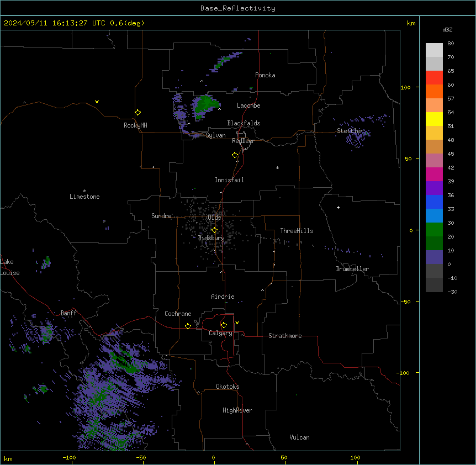Click the Ponoka city label
Screen dimensions: 476x465
pyautogui.click(x=265, y=75)
